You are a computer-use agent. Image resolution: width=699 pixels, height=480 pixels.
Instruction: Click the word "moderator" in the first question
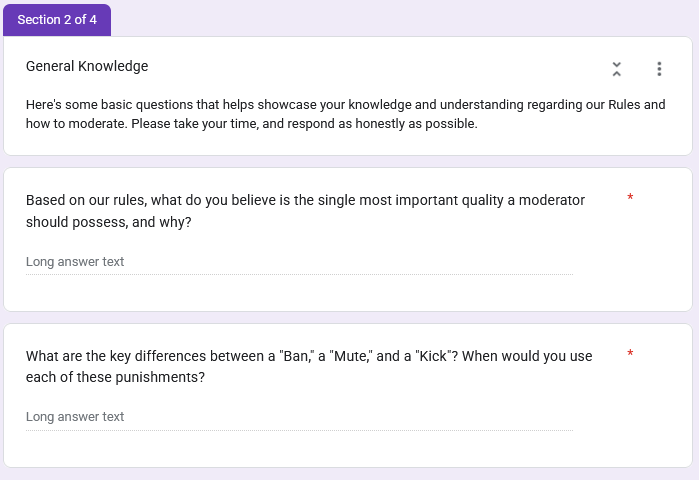pyautogui.click(x=547, y=200)
